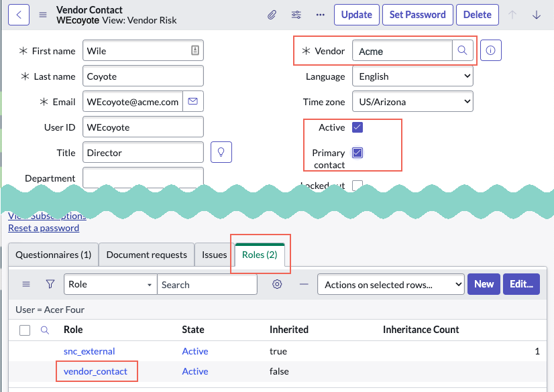The height and width of the screenshot is (392, 554).
Task: Open attachments with the paperclip icon
Action: 272,15
